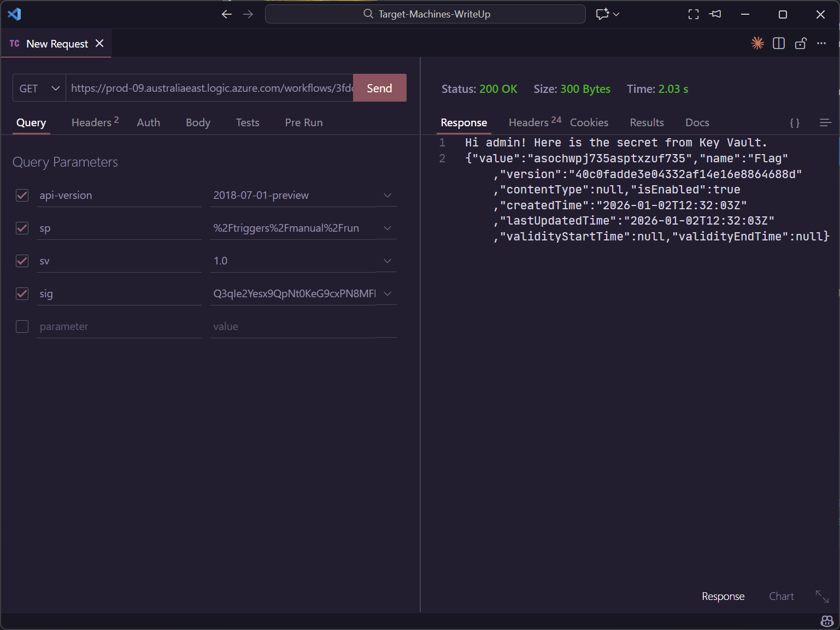The height and width of the screenshot is (630, 840).
Task: Open the response options lines menu
Action: pyautogui.click(x=825, y=123)
